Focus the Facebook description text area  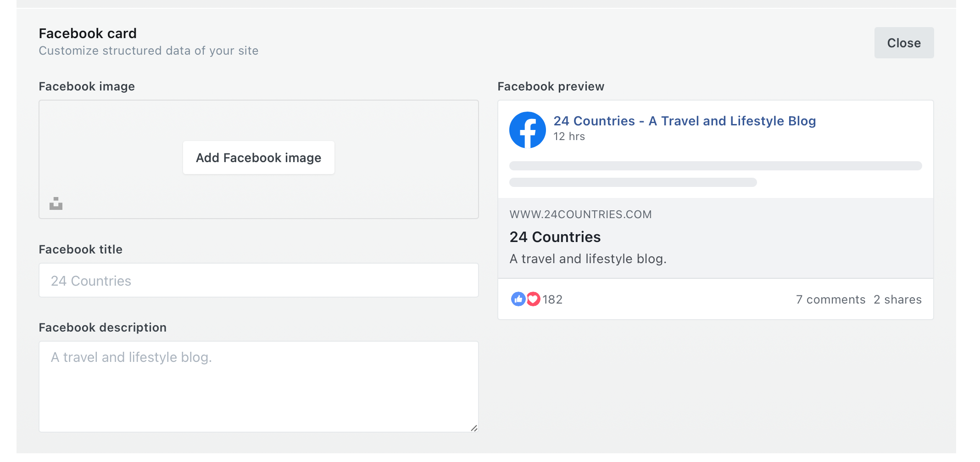point(259,387)
